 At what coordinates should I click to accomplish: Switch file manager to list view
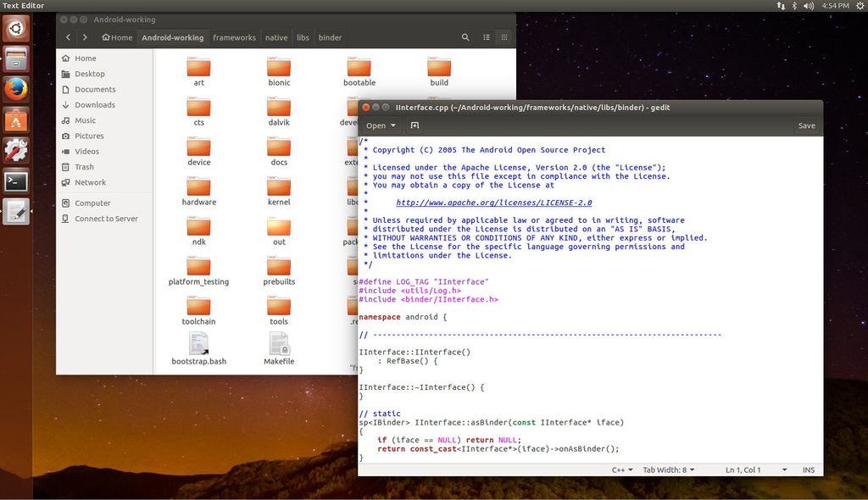[x=487, y=37]
